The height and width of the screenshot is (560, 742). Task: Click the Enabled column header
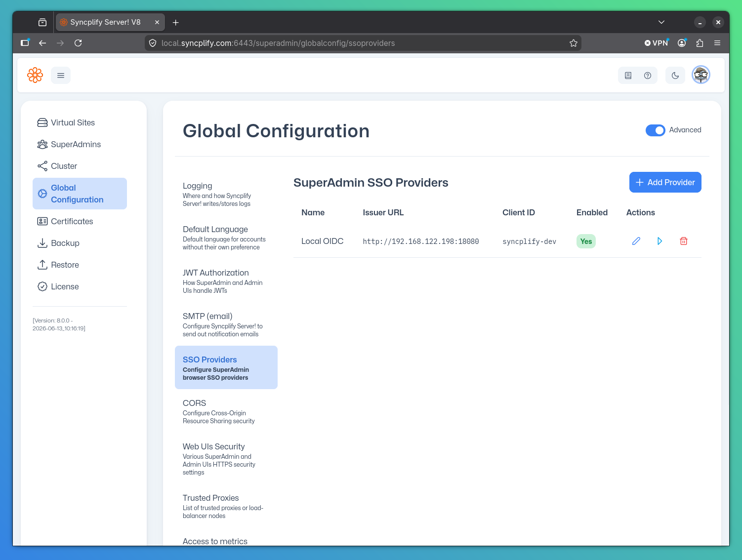click(592, 212)
